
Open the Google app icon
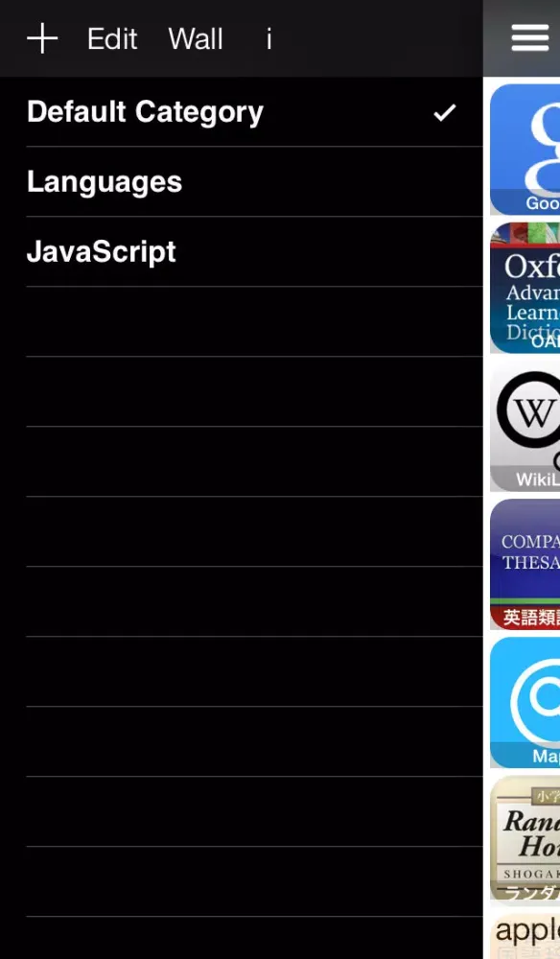(525, 150)
